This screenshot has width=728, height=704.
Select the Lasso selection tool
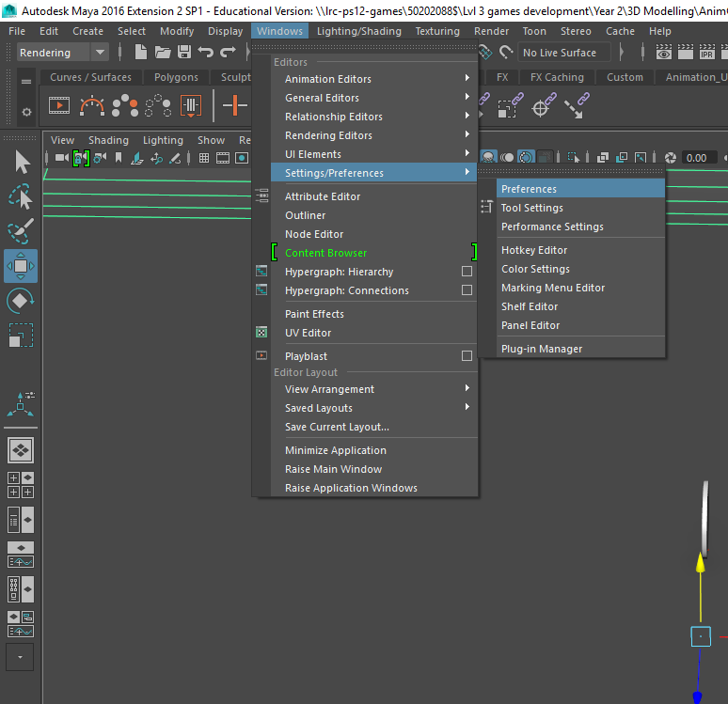click(x=21, y=196)
